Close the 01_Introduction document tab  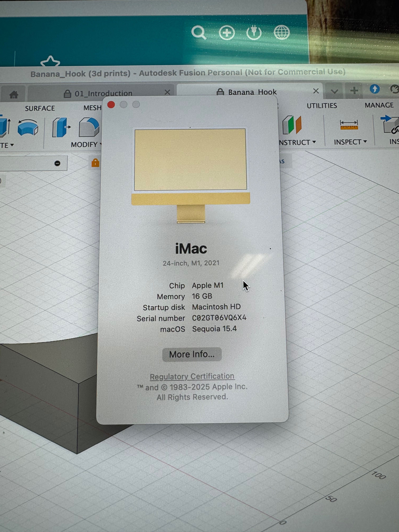tap(167, 92)
